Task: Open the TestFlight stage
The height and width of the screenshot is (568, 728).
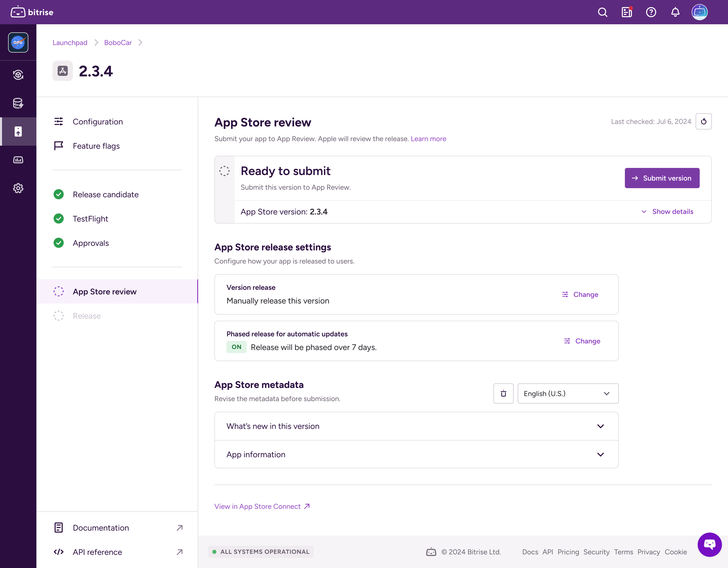Action: click(x=90, y=219)
